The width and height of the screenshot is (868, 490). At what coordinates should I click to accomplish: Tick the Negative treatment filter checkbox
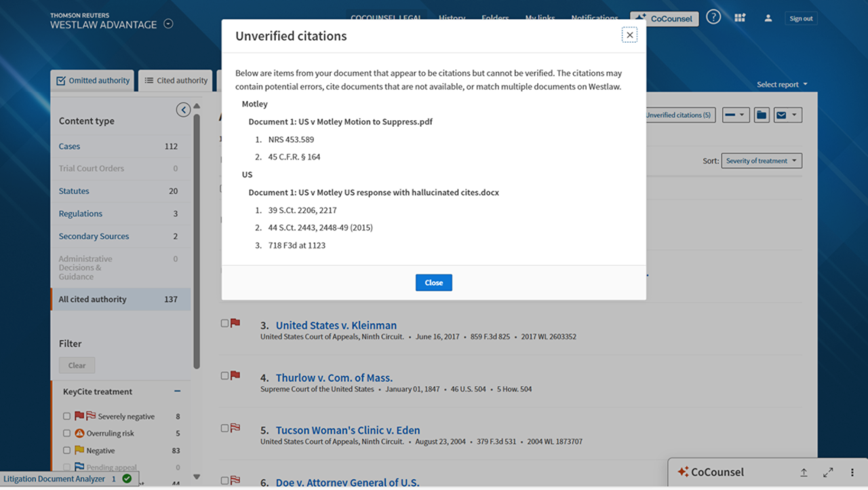pyautogui.click(x=66, y=450)
